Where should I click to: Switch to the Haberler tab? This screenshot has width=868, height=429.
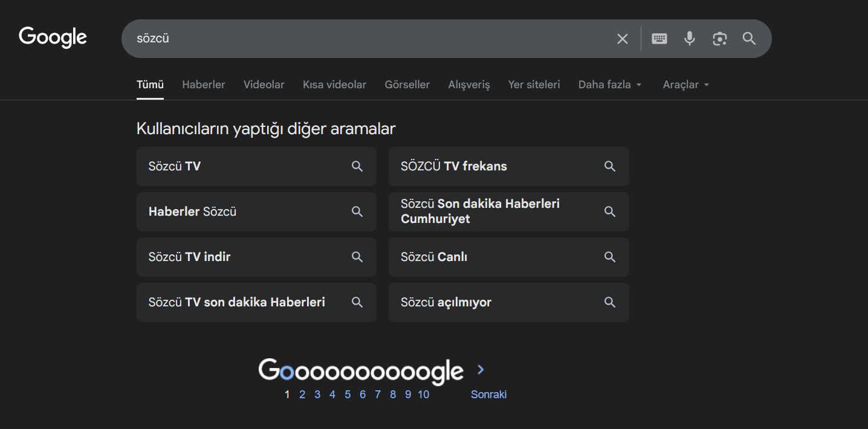point(204,85)
